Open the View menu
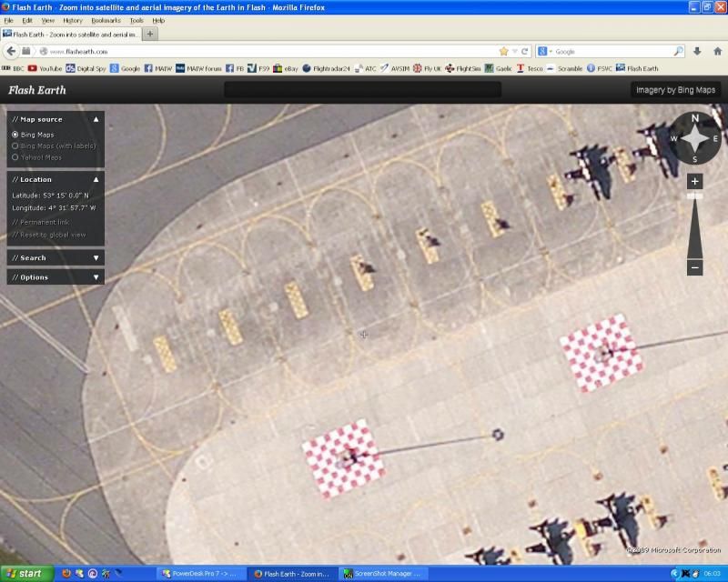 click(48, 20)
